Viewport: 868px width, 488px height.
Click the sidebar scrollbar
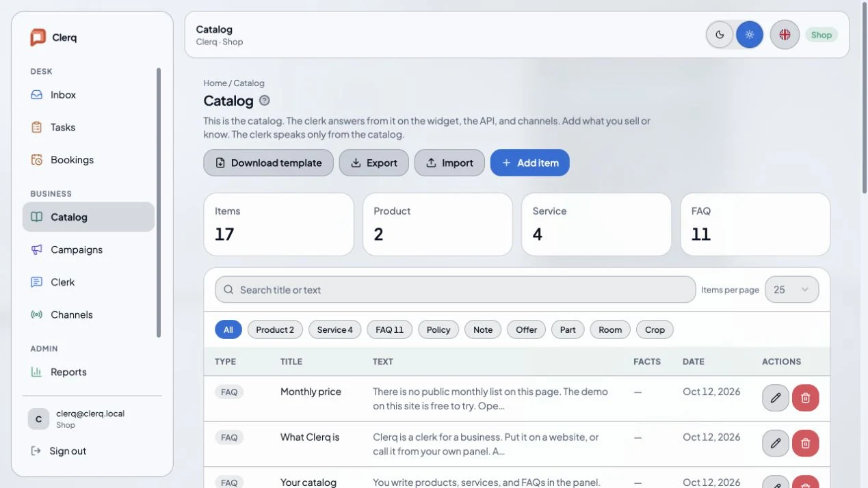click(159, 202)
